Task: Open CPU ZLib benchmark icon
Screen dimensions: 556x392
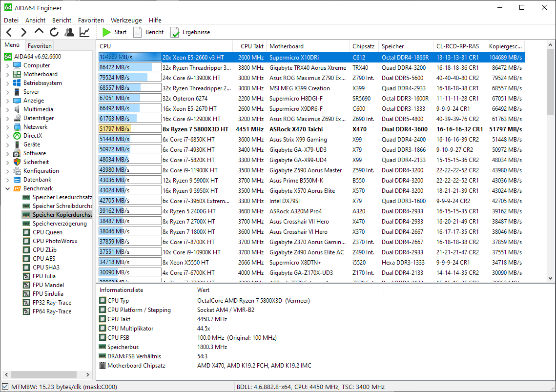Action: (26, 250)
